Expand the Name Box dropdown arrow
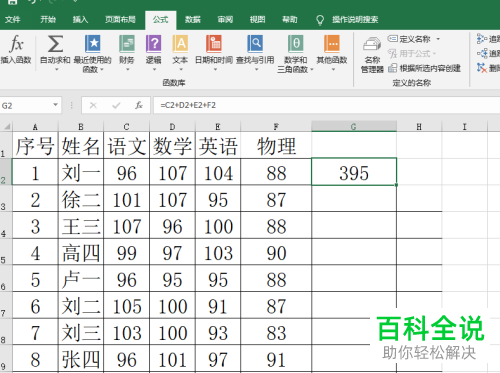Screen dimensions: 500x373 pos(55,105)
